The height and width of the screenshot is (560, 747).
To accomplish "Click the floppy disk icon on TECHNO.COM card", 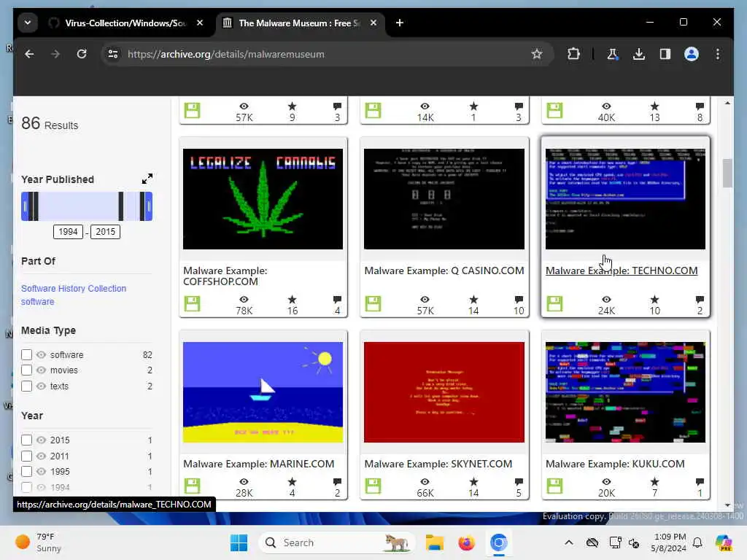I will 554,303.
